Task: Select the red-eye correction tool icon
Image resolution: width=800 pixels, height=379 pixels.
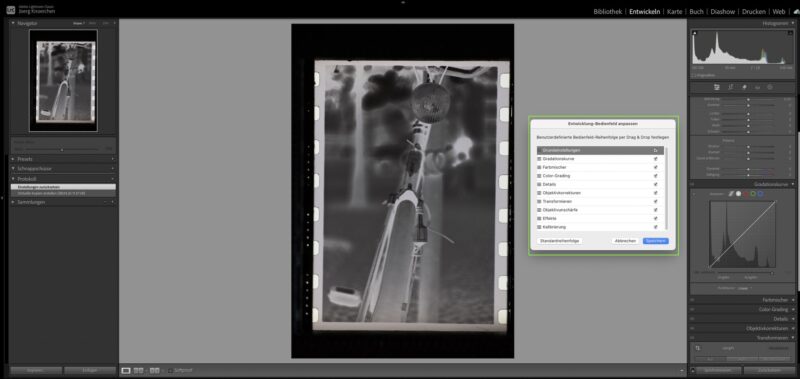Action: (758, 87)
